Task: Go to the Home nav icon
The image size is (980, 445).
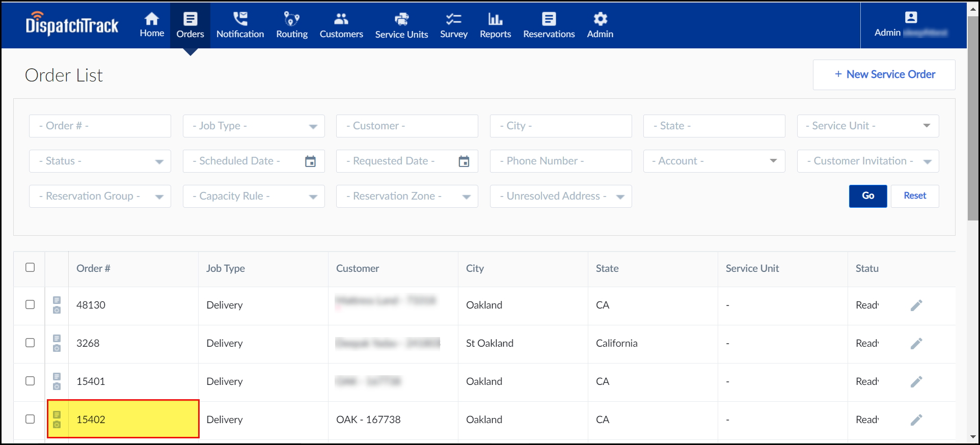Action: 152,25
